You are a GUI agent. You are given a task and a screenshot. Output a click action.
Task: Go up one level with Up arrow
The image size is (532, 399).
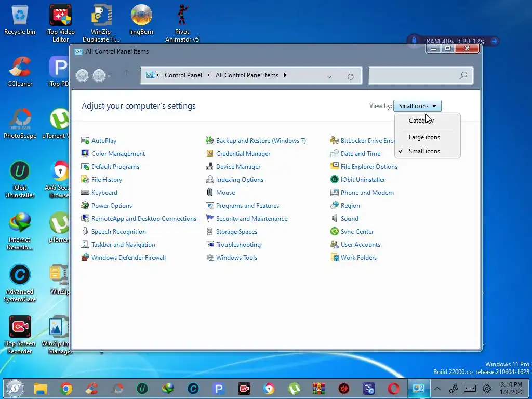[x=126, y=73]
